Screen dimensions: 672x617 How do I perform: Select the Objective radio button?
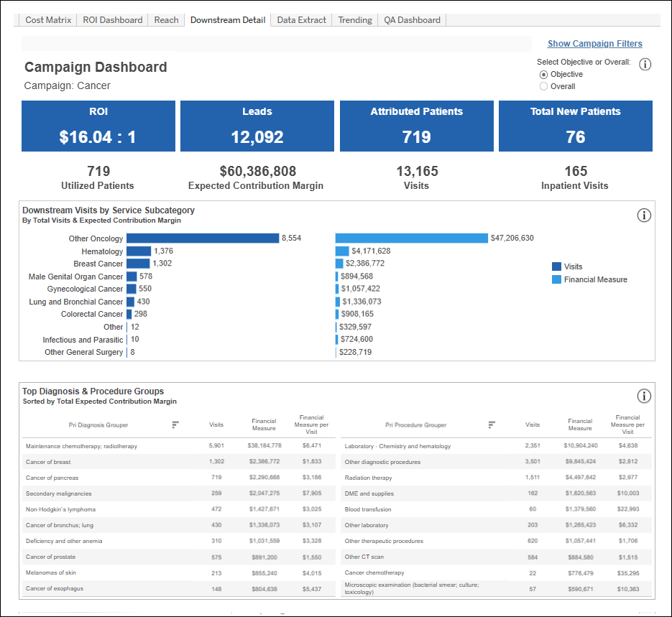tap(543, 75)
